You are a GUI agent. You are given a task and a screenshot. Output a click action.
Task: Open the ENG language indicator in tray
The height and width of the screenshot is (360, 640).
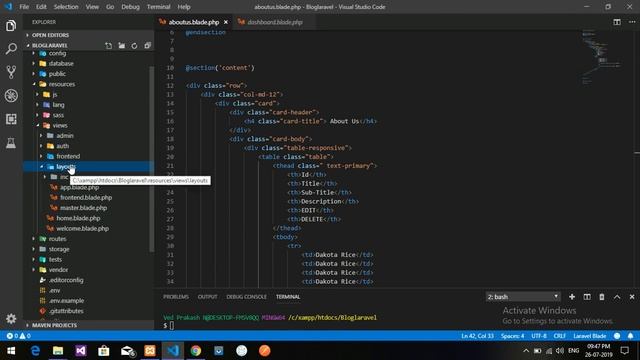coord(573,351)
